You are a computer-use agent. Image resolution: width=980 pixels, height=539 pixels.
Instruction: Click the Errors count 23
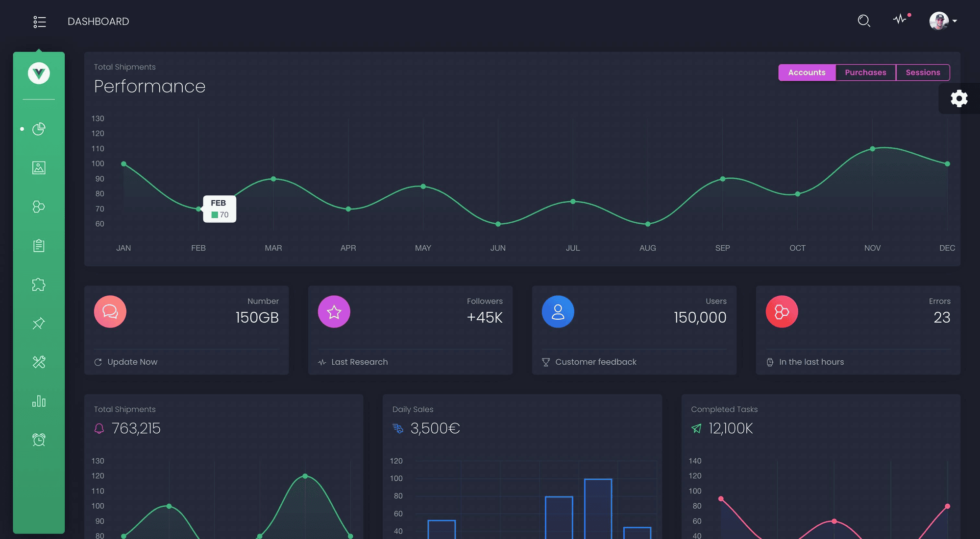[942, 318]
